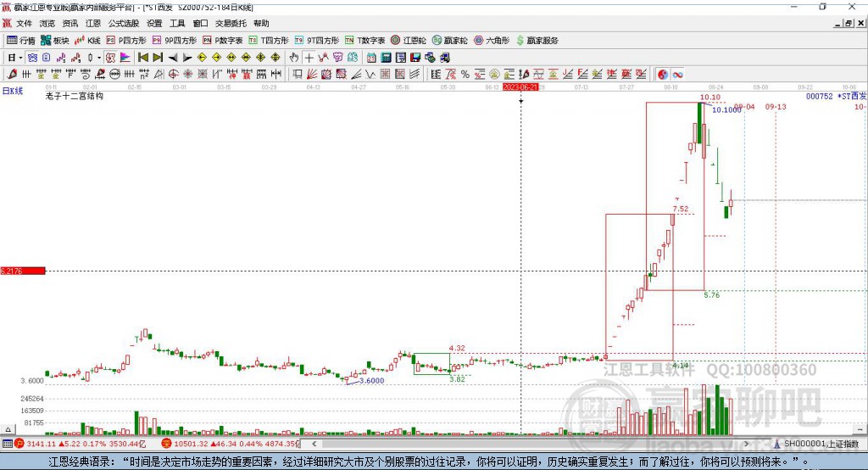Open the T数字表 time table
This screenshot has width=868, height=470.
pyautogui.click(x=364, y=41)
